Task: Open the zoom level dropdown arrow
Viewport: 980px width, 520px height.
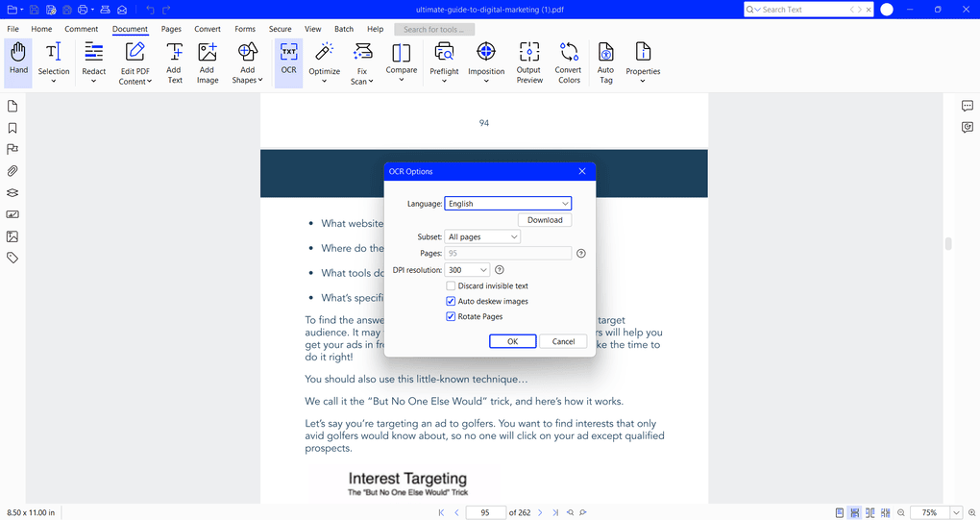Action: 956,512
